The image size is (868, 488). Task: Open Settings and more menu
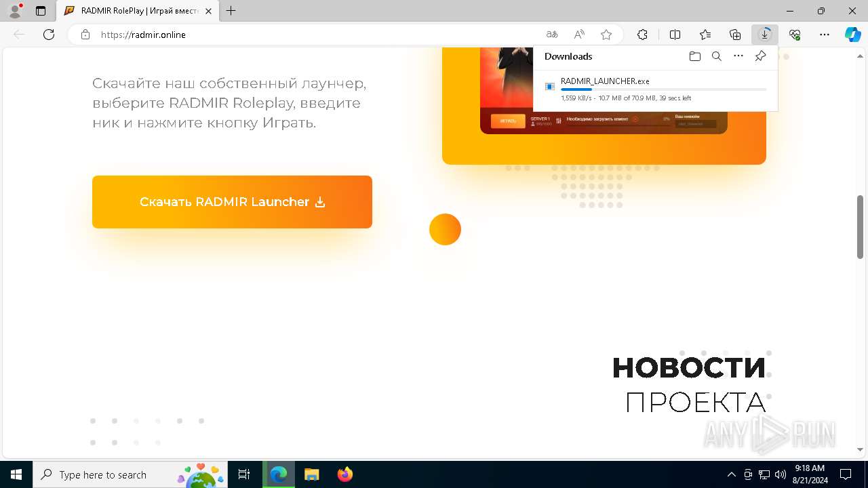tap(825, 35)
